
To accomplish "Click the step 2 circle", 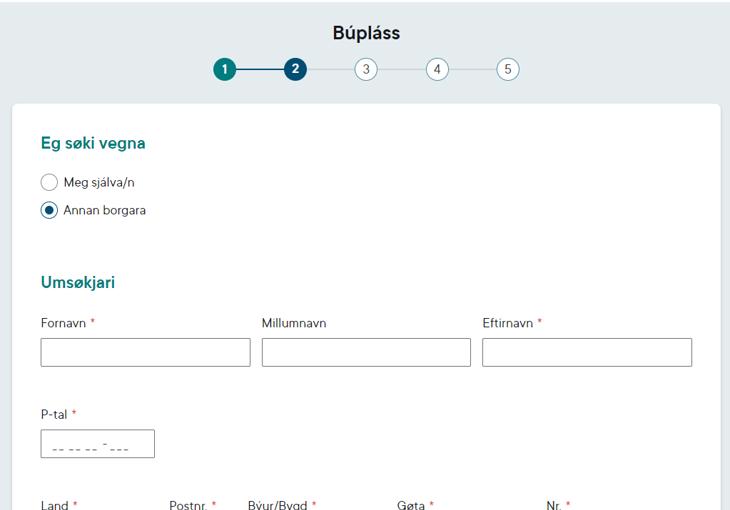I will (x=295, y=69).
